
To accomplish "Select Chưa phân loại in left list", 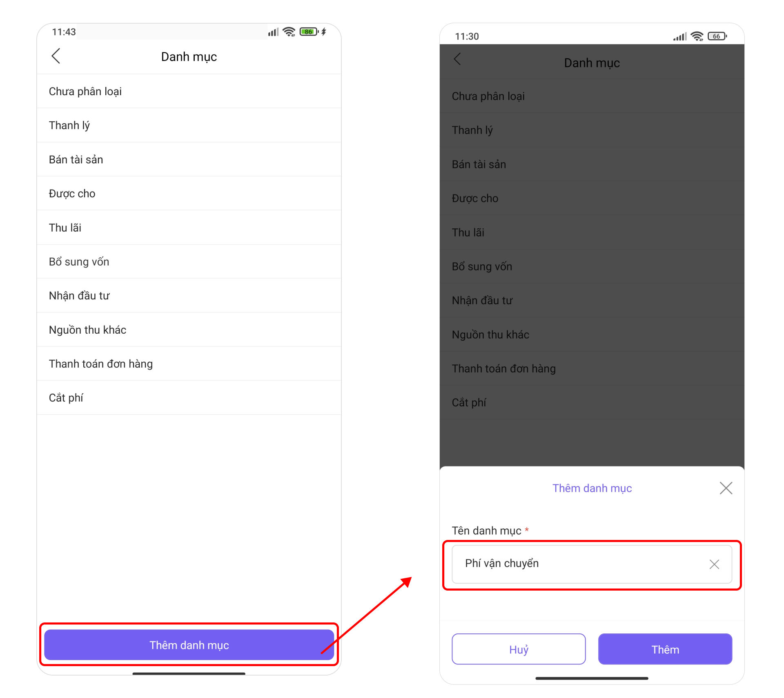I will coord(189,91).
